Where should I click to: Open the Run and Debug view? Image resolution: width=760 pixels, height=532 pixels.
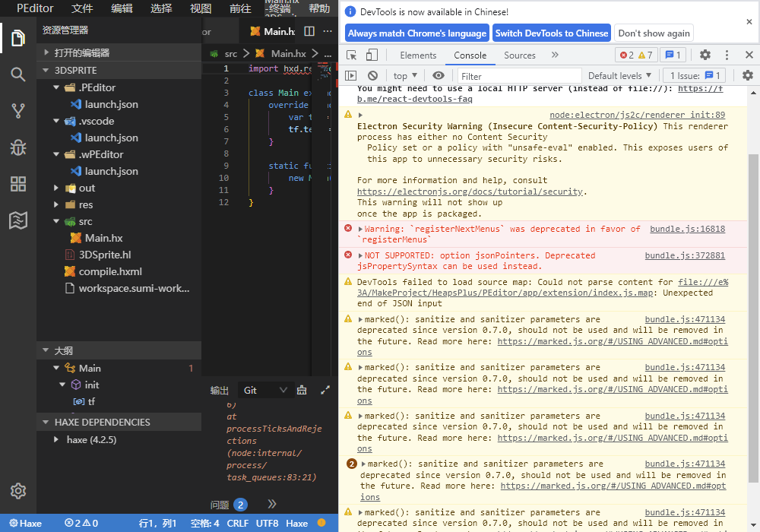pyautogui.click(x=18, y=146)
